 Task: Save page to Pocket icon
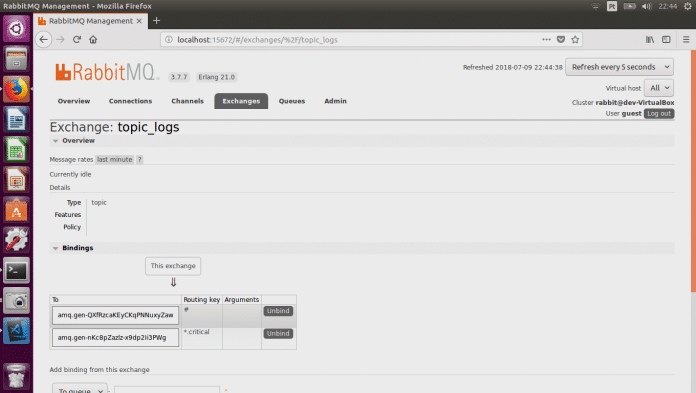point(561,40)
